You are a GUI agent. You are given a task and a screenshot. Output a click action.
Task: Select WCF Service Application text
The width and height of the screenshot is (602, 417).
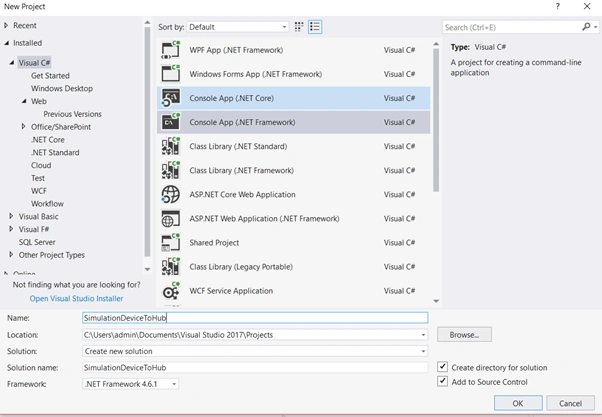(231, 291)
